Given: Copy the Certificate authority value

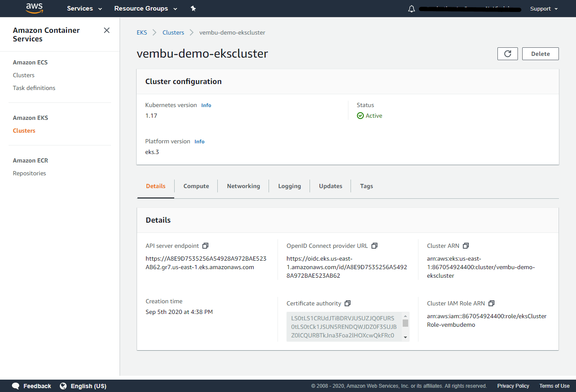Looking at the screenshot, I should [x=348, y=303].
